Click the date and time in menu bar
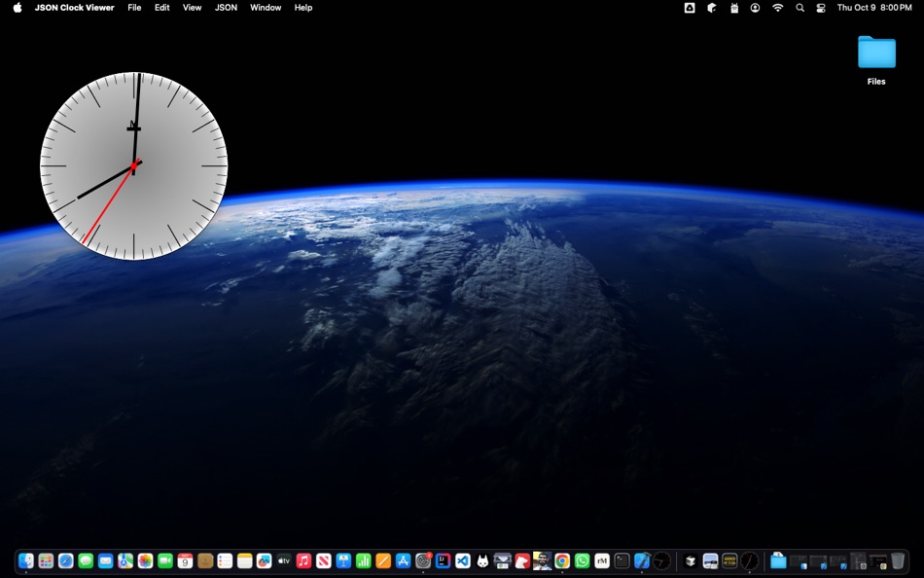The image size is (924, 578). pos(873,7)
